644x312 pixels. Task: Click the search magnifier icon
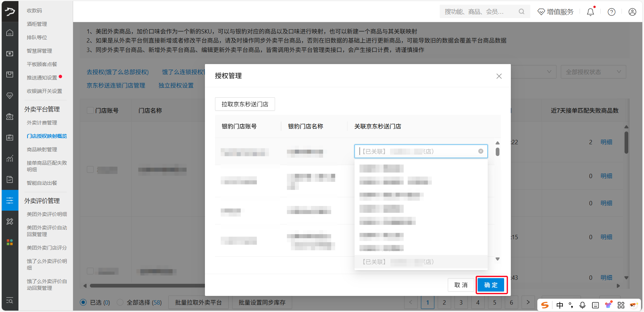point(522,12)
